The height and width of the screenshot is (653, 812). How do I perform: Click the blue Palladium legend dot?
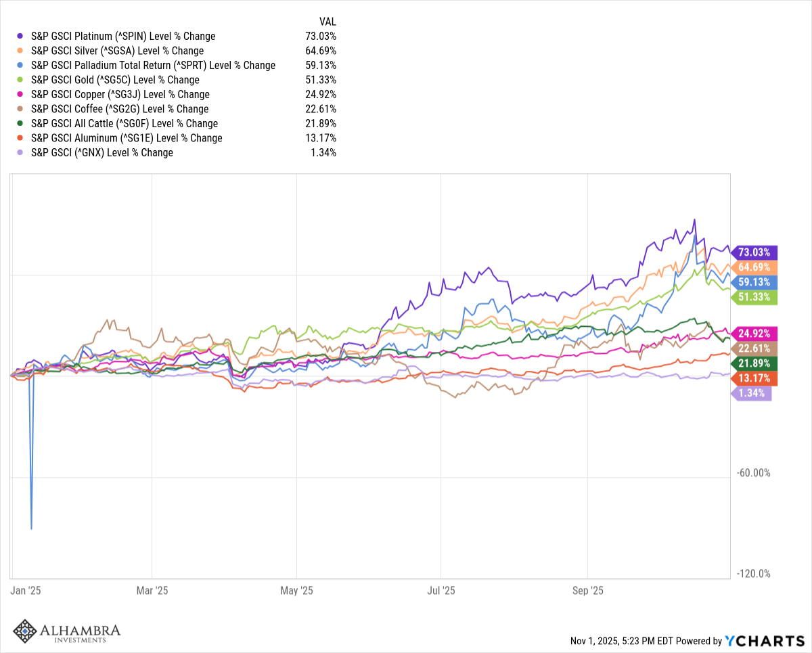[x=20, y=66]
